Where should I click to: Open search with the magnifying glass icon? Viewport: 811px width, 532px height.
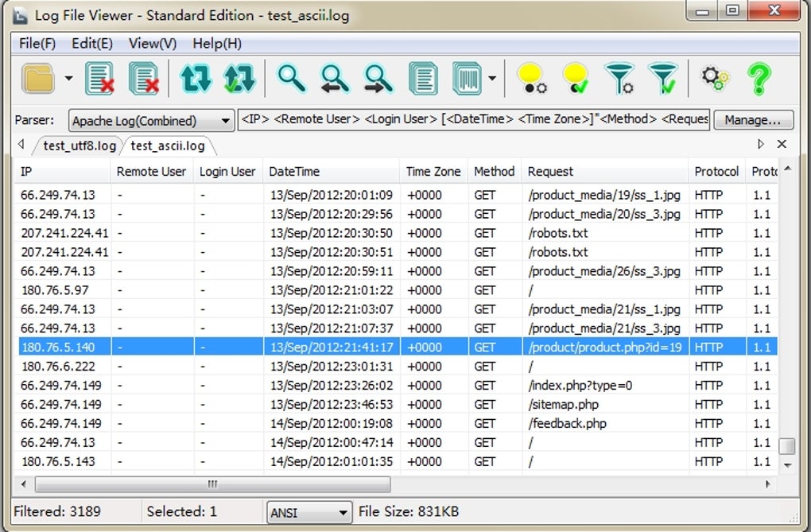pyautogui.click(x=291, y=79)
